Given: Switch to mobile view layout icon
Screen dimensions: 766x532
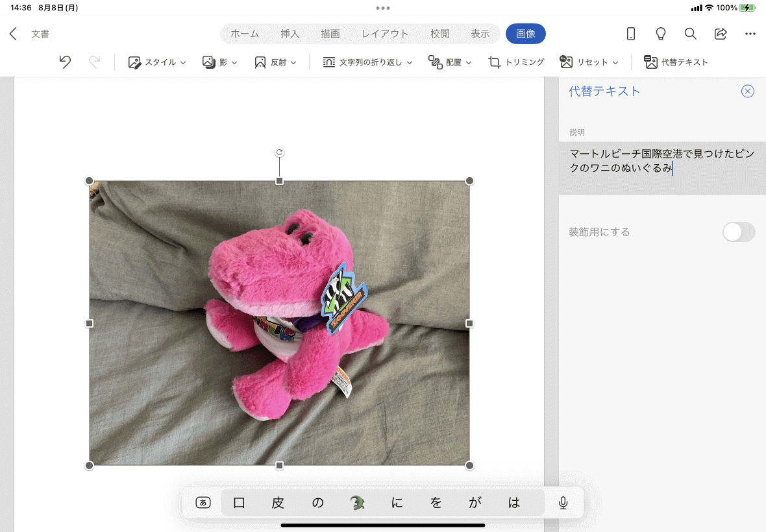Looking at the screenshot, I should [631, 34].
